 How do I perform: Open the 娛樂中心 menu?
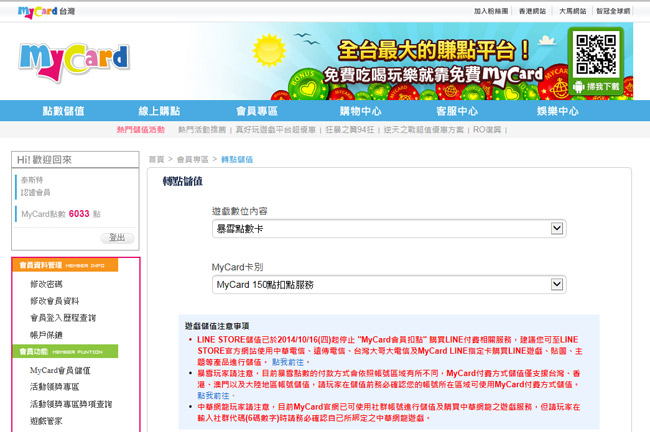(x=558, y=111)
